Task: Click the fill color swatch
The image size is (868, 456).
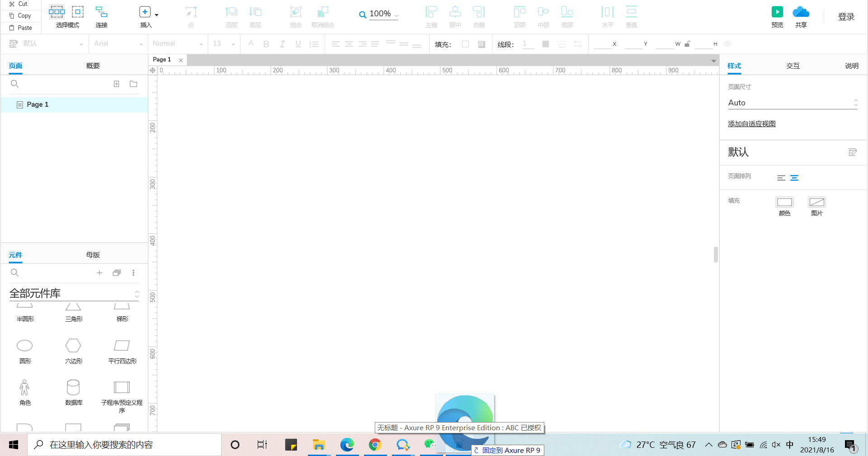Action: (x=465, y=44)
